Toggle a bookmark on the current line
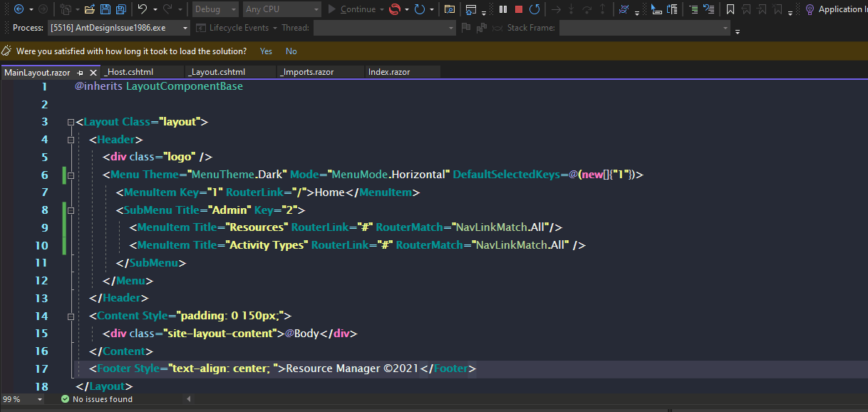868x412 pixels. coord(730,9)
